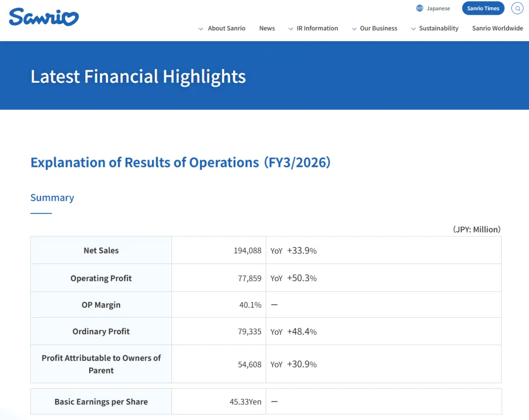Select the 79,335 ordinary profit value

point(249,332)
